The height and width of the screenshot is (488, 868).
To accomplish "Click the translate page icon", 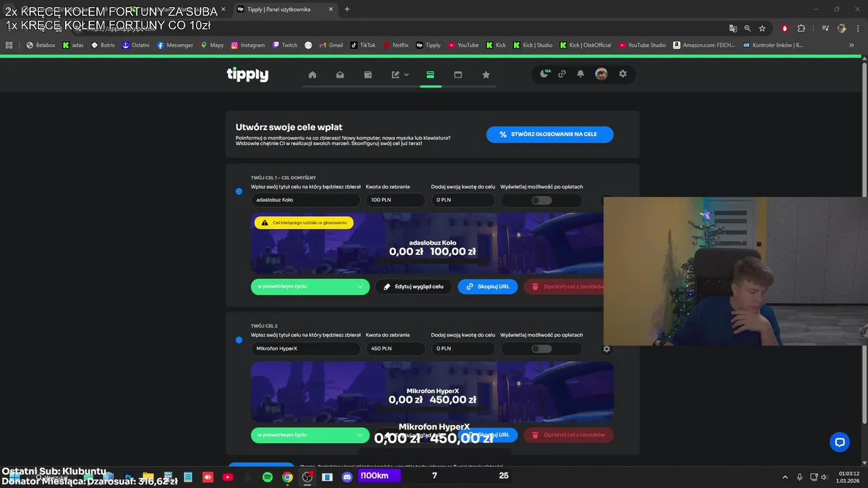I will (733, 28).
